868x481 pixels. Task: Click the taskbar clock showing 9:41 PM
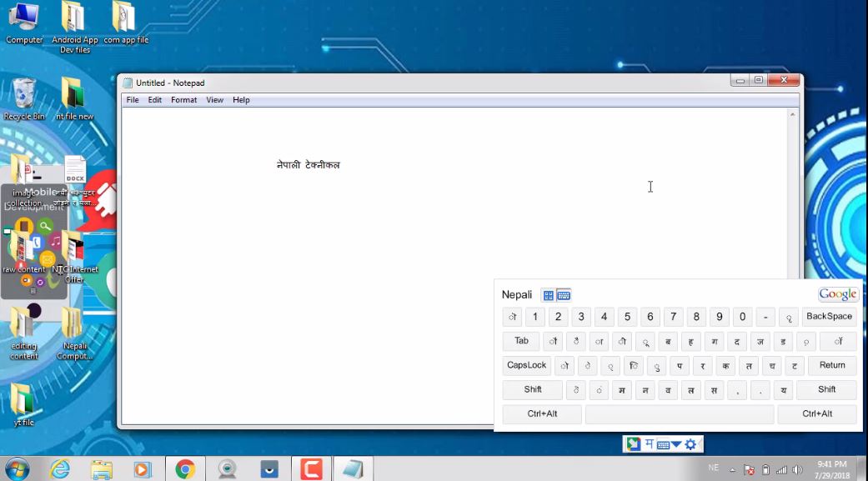click(x=832, y=469)
